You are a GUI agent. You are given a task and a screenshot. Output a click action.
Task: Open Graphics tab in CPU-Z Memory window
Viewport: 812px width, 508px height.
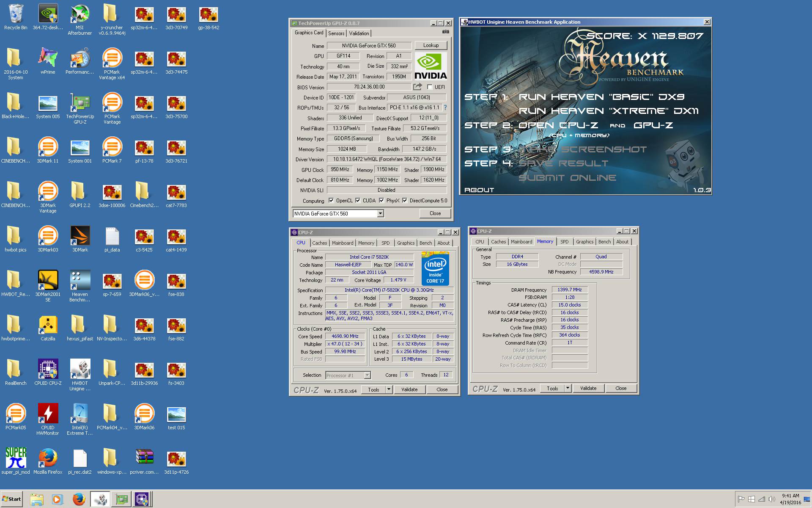click(584, 242)
